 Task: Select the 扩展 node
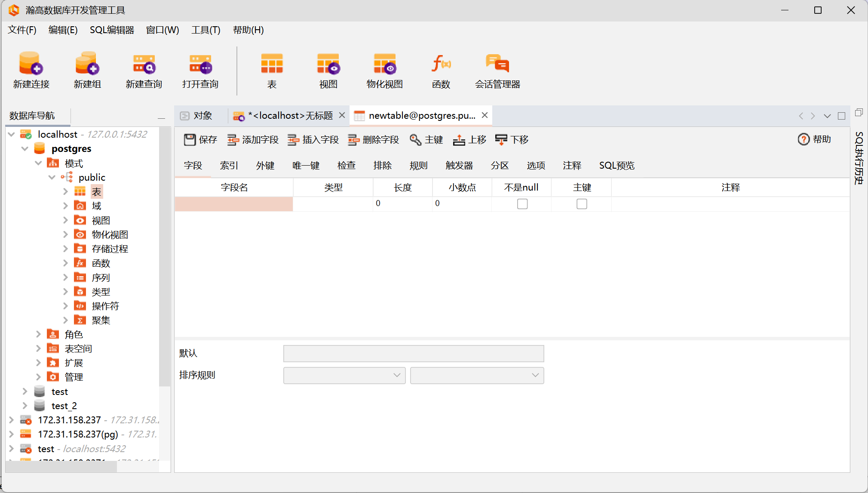[x=74, y=363]
